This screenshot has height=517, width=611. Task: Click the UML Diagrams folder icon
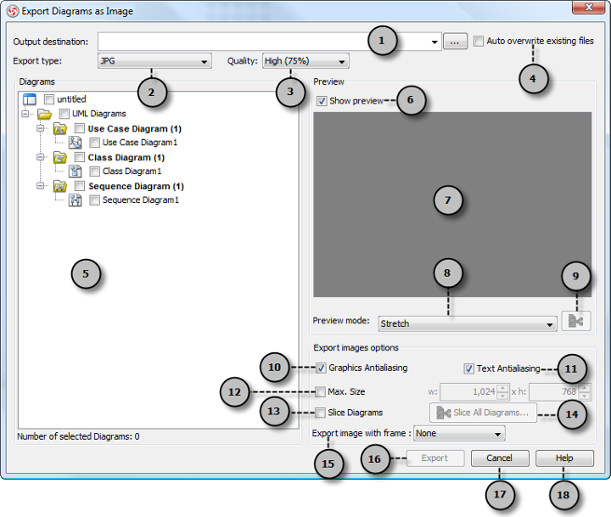(x=44, y=114)
